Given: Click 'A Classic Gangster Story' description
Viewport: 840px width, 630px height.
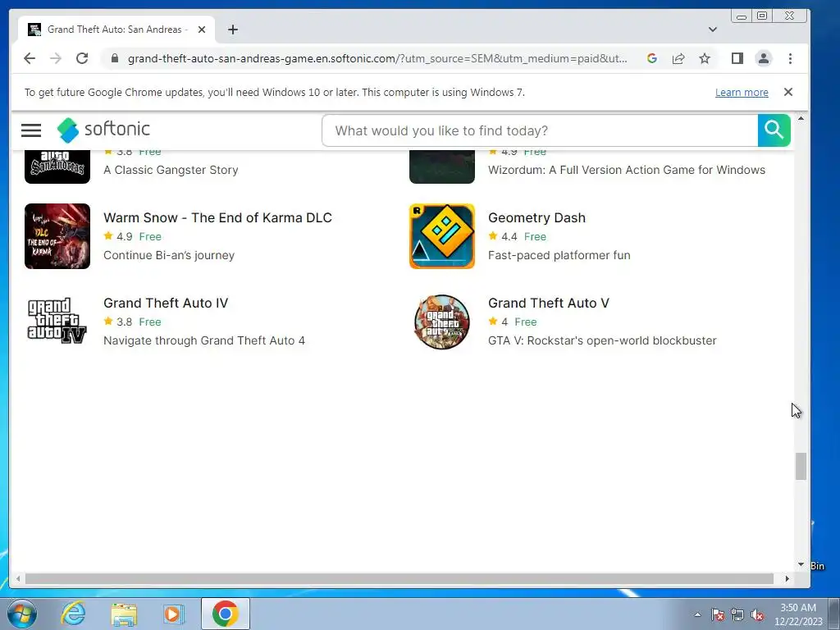Looking at the screenshot, I should click(x=171, y=170).
